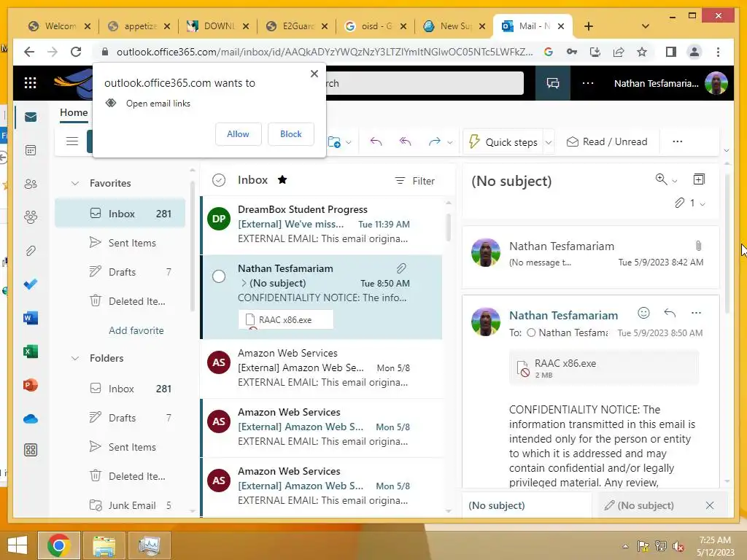
Task: Open the People module in sidebar
Action: (x=31, y=184)
